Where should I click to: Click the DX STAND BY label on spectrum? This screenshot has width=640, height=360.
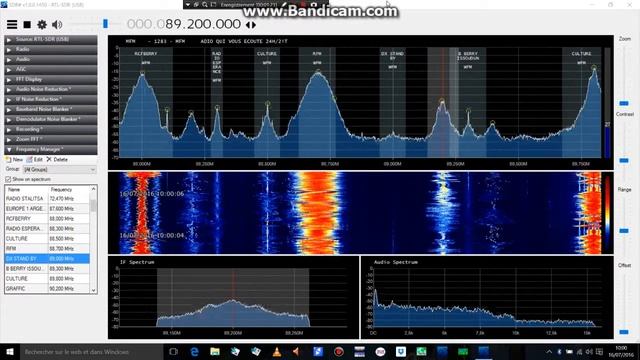(x=392, y=56)
